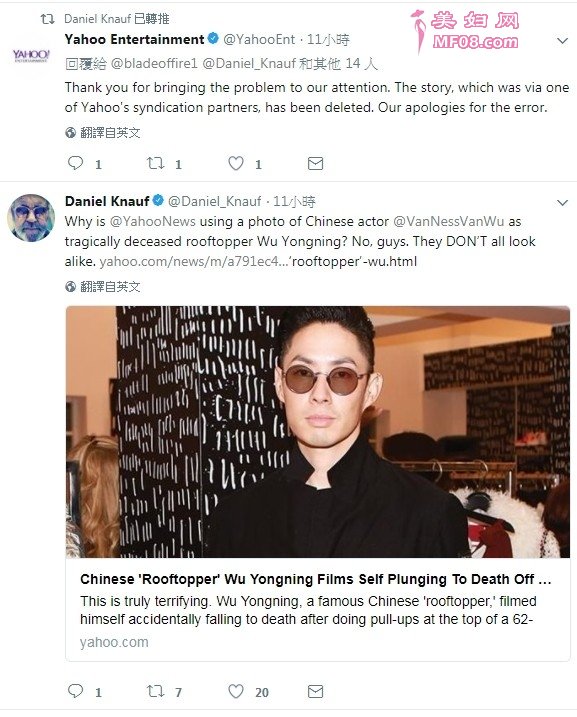Open the @YahooNews mention
This screenshot has height=717, width=577.
tap(153, 221)
